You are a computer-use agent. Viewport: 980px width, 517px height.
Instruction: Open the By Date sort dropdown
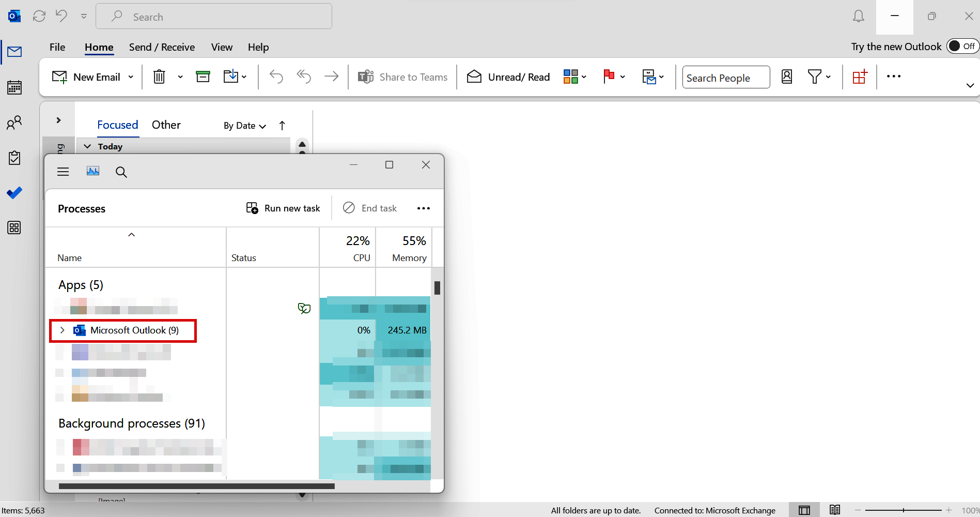244,126
